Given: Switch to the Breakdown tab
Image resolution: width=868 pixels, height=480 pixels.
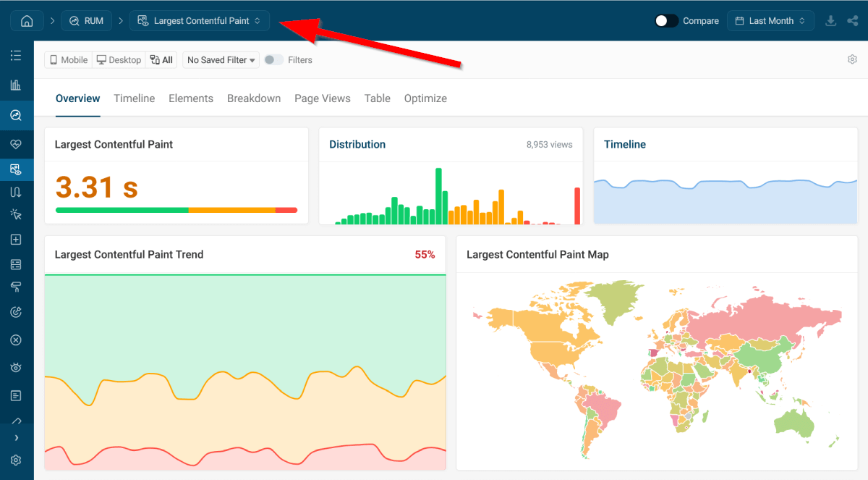Looking at the screenshot, I should click(x=254, y=98).
